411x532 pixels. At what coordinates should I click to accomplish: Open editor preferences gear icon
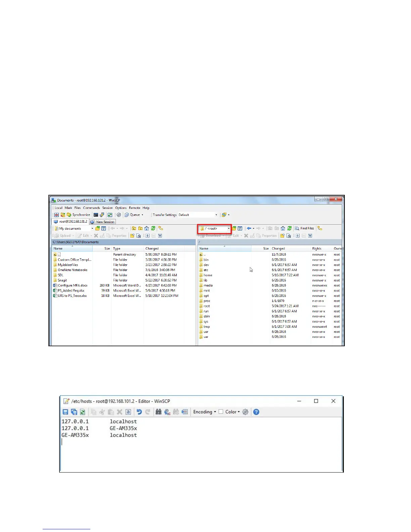click(245, 412)
